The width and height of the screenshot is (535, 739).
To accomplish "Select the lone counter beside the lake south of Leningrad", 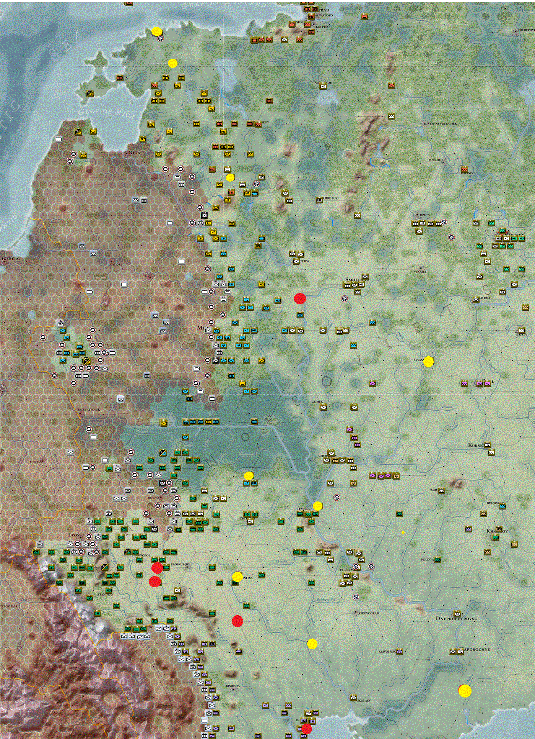I will point(323,86).
